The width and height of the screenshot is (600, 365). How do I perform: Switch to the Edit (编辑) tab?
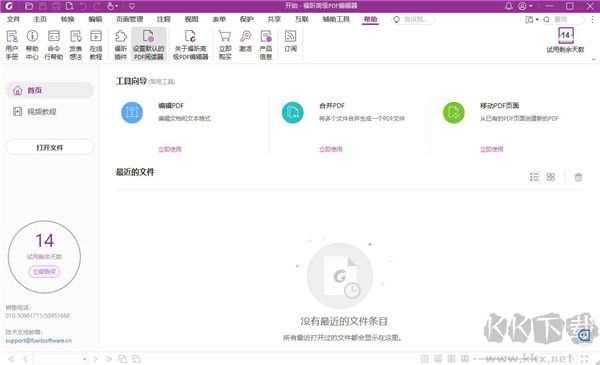pyautogui.click(x=95, y=19)
